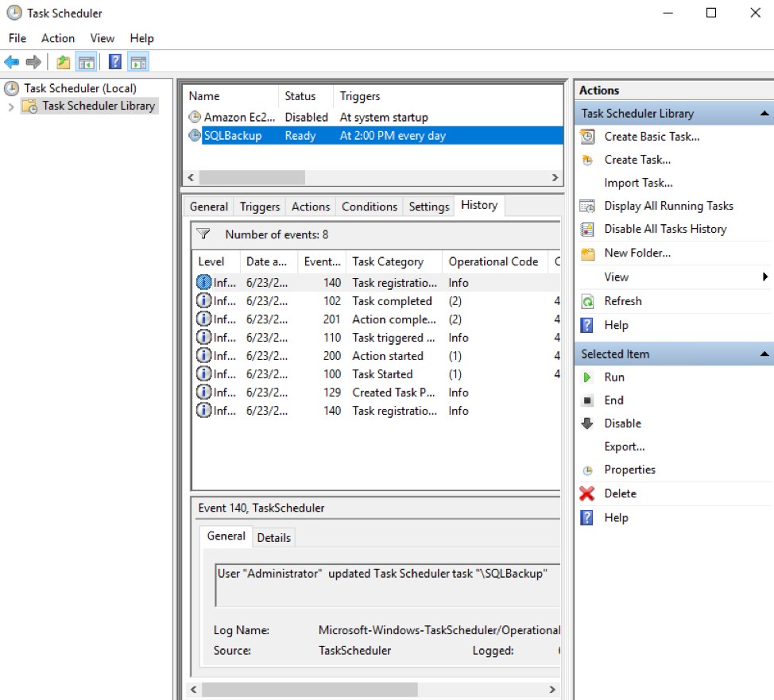774x700 pixels.
Task: Click the filter icon above the event list
Action: click(x=204, y=235)
